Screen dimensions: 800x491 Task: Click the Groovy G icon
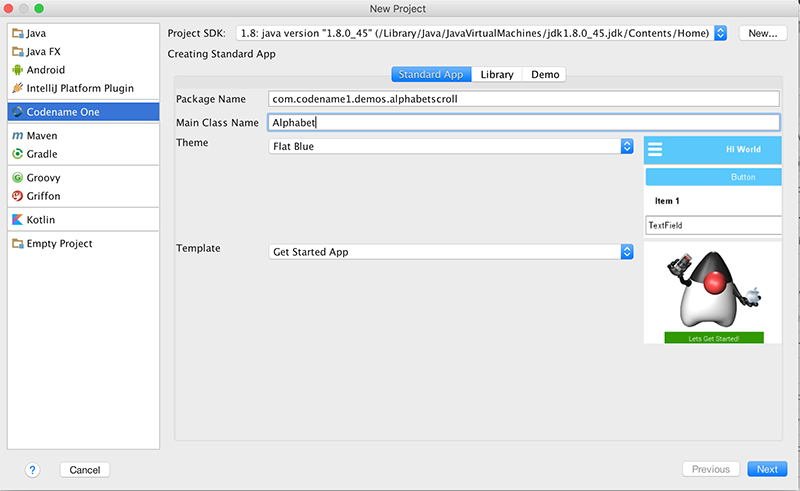pos(18,178)
